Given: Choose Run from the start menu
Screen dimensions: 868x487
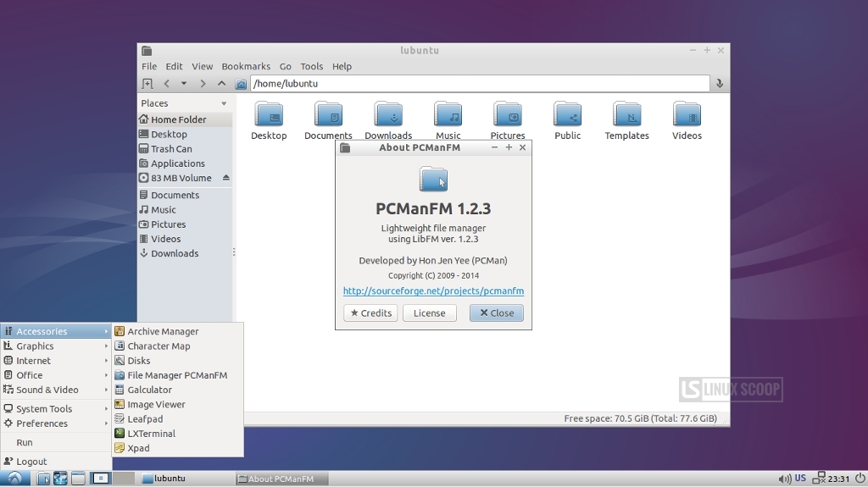Looking at the screenshot, I should click(x=56, y=443).
